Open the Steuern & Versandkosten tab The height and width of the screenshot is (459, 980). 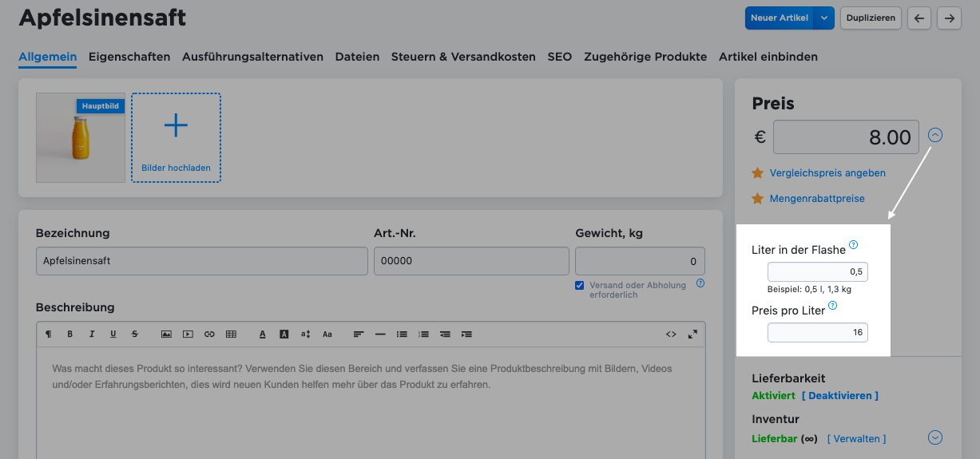463,57
